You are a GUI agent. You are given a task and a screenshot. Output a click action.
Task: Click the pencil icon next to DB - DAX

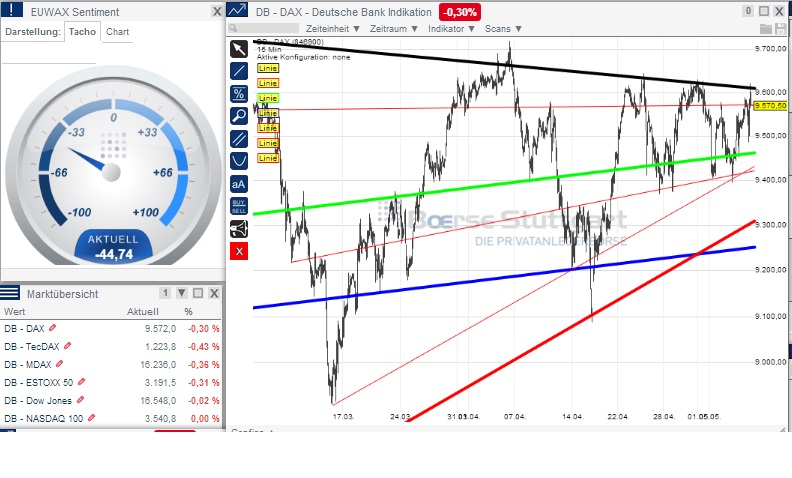pyautogui.click(x=53, y=328)
